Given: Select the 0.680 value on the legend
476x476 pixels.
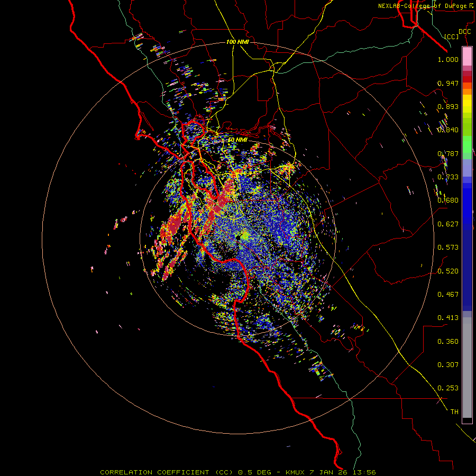Looking at the screenshot, I should 448,200.
